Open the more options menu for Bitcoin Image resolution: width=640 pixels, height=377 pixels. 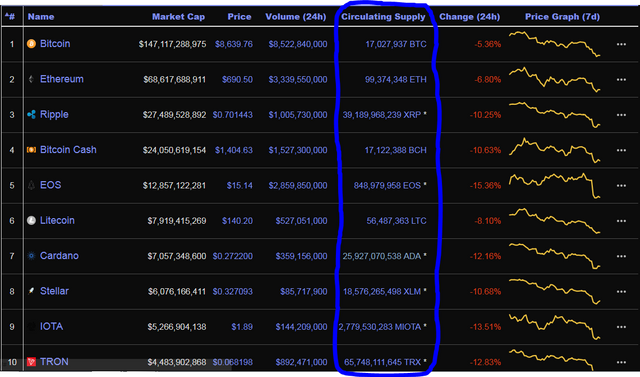click(621, 44)
